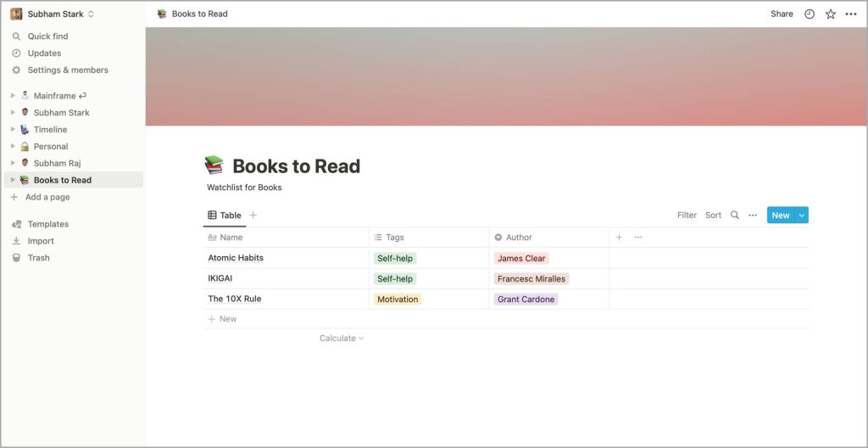This screenshot has height=448, width=868.
Task: Expand the Timeline page in the sidebar
Action: click(13, 129)
